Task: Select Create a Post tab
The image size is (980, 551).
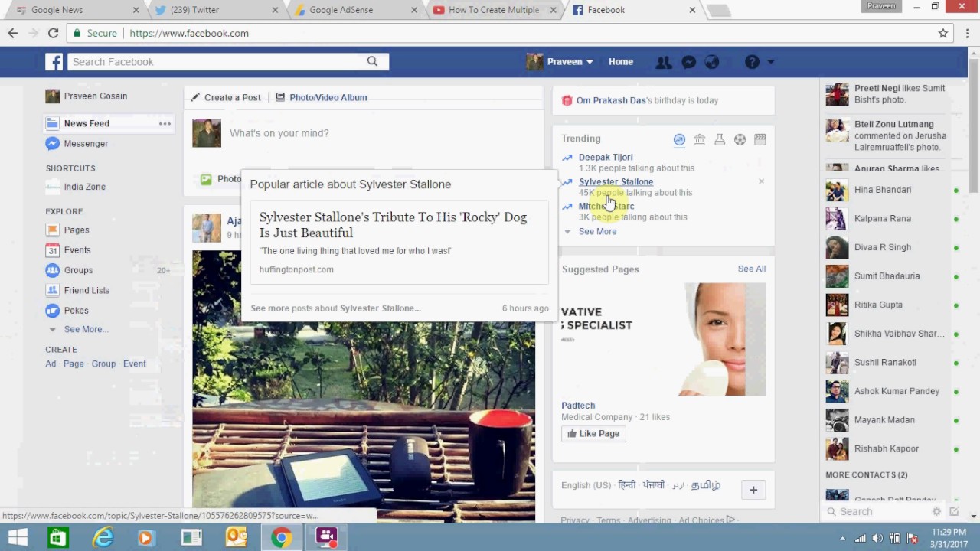Action: click(226, 97)
